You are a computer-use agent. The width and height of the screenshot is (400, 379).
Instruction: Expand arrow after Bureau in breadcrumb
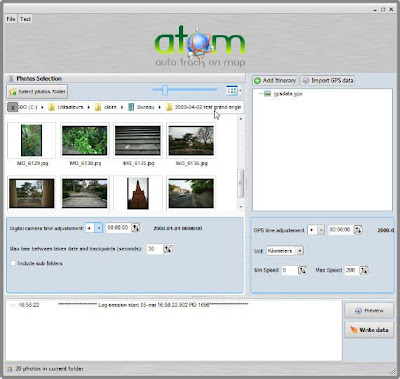click(159, 107)
